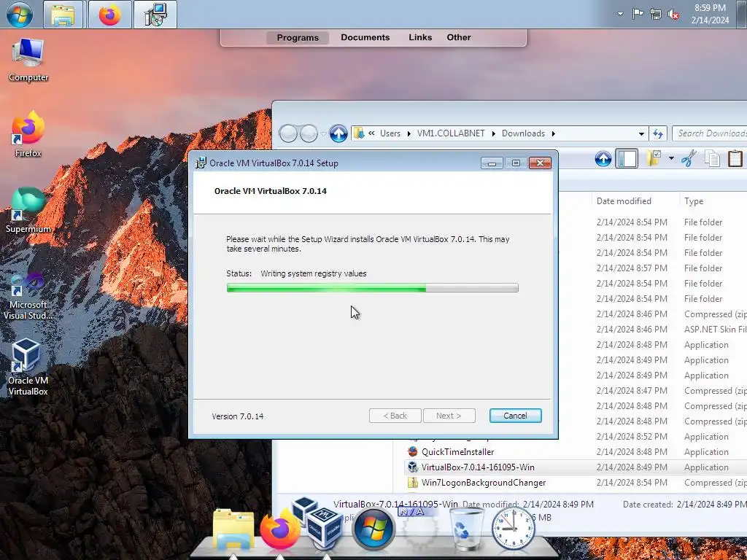Open the network tray icon
Screen dimensions: 747x560
coord(656,15)
